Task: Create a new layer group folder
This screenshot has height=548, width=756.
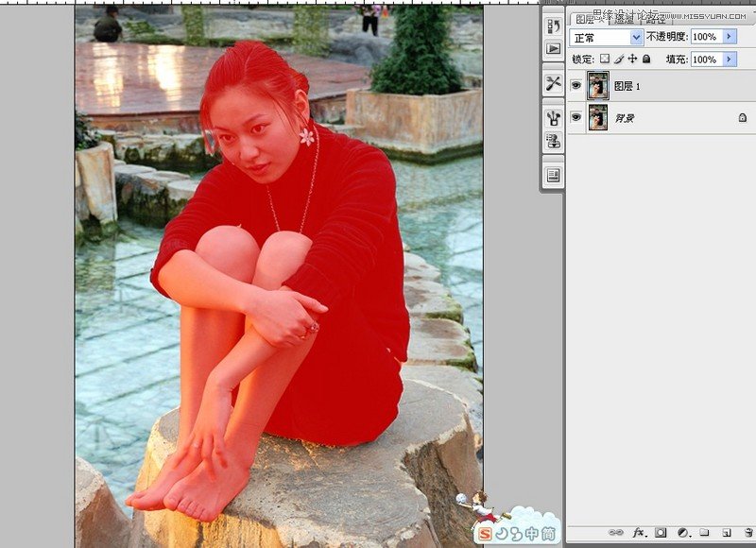Action: coord(704,533)
